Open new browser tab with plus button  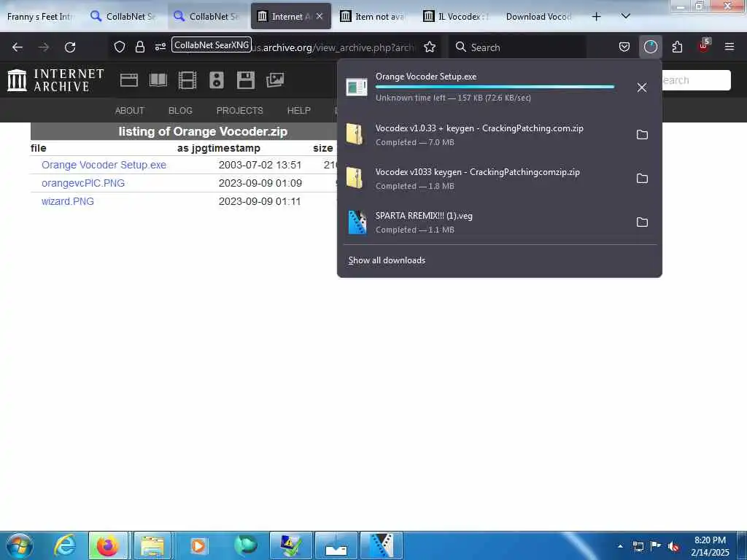596,17
